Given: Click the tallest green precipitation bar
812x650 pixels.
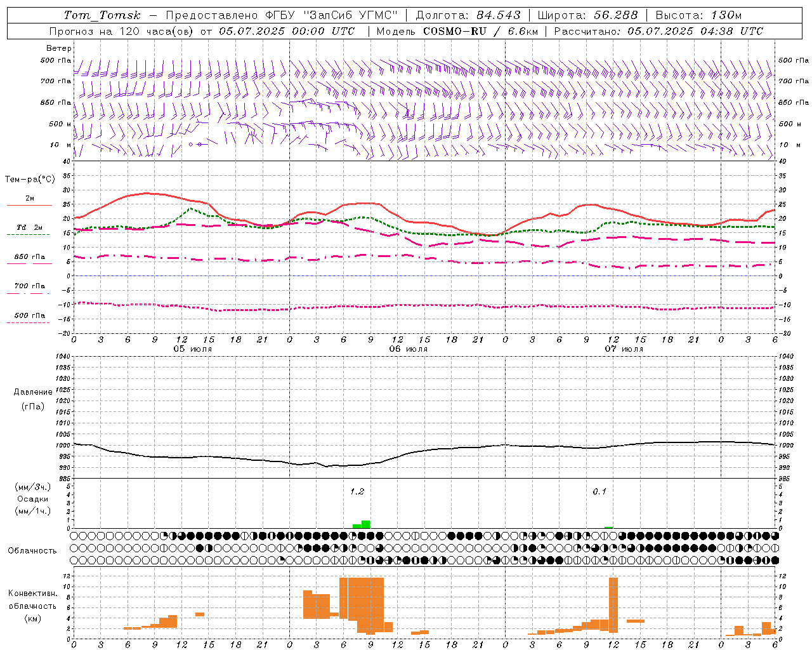Looking at the screenshot, I should click(x=366, y=524).
